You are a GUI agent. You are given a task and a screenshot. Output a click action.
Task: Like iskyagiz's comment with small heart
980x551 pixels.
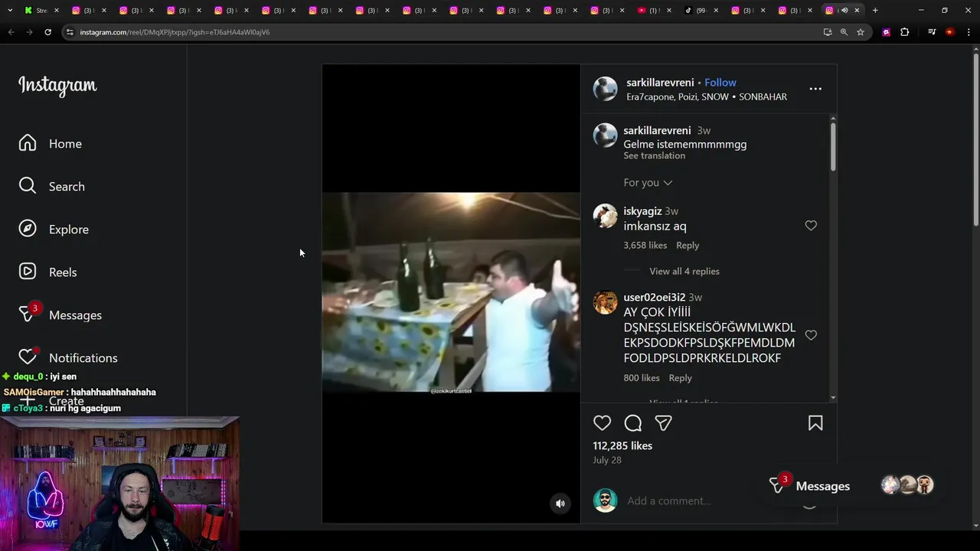[x=811, y=226]
